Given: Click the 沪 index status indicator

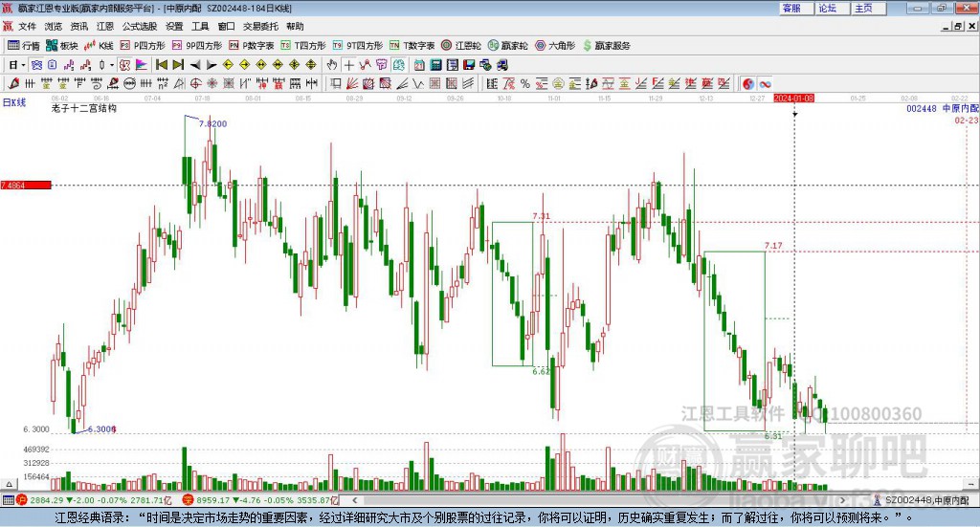Looking at the screenshot, I should [22, 500].
